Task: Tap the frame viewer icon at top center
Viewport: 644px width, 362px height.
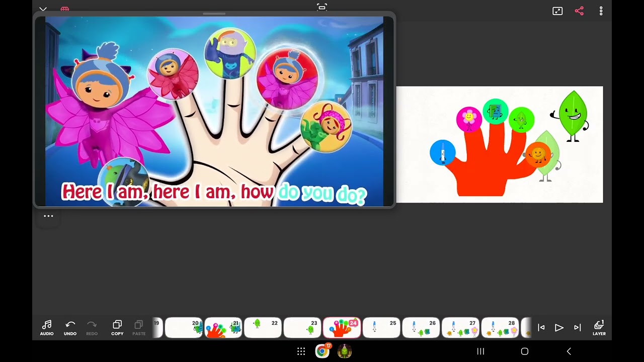Action: pyautogui.click(x=322, y=7)
